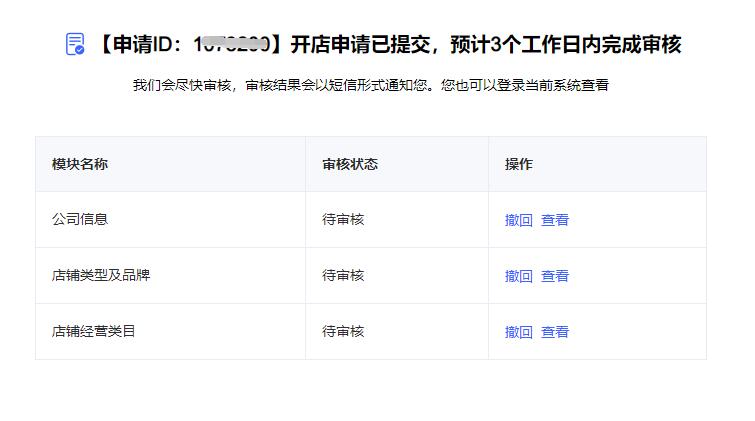The image size is (755, 421).
Task: Click the 操作 column header
Action: tap(519, 164)
